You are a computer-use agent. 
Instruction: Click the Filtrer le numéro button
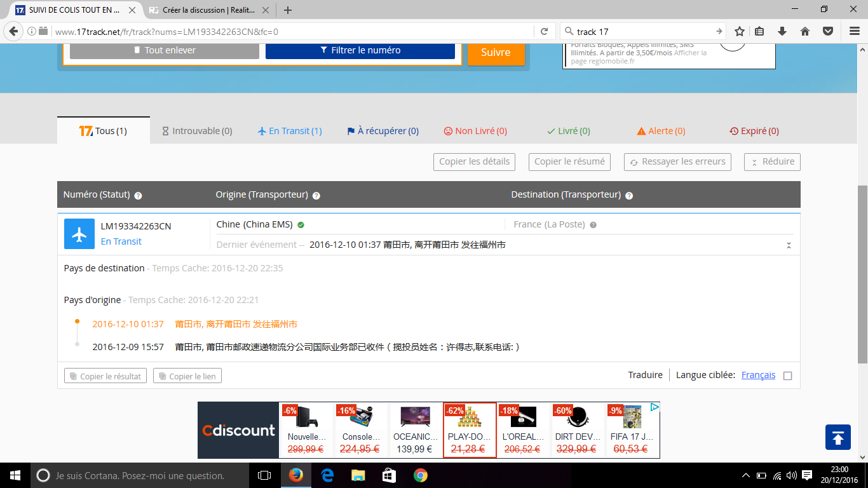click(x=360, y=51)
